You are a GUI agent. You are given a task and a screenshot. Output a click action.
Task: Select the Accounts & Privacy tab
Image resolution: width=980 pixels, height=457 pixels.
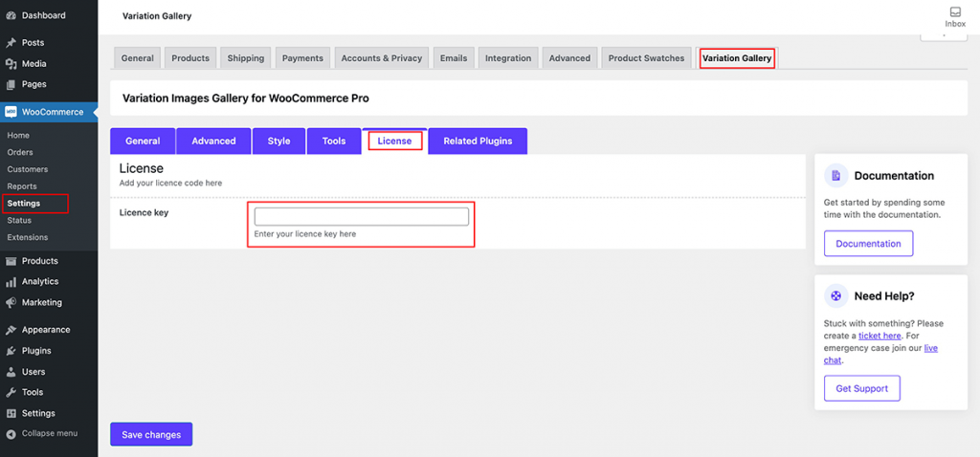(x=381, y=58)
